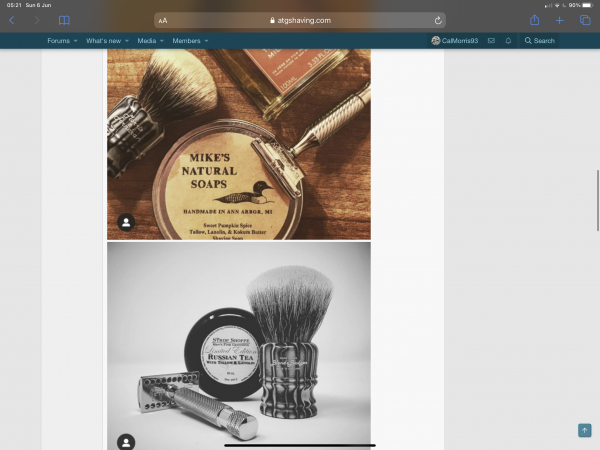
Task: Show all open tabs overview icon
Action: 585,20
